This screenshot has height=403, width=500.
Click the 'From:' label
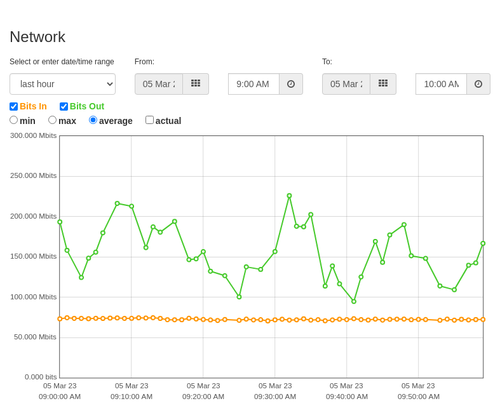[x=144, y=62]
